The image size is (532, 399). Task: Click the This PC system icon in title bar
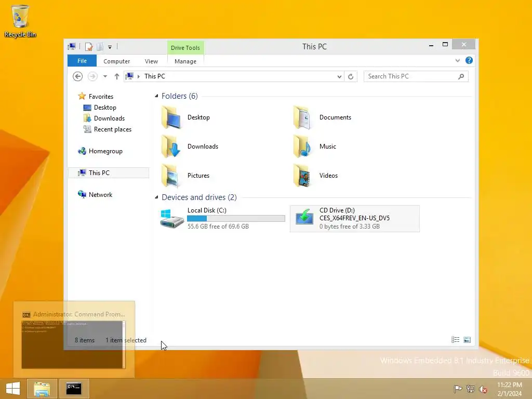point(72,46)
